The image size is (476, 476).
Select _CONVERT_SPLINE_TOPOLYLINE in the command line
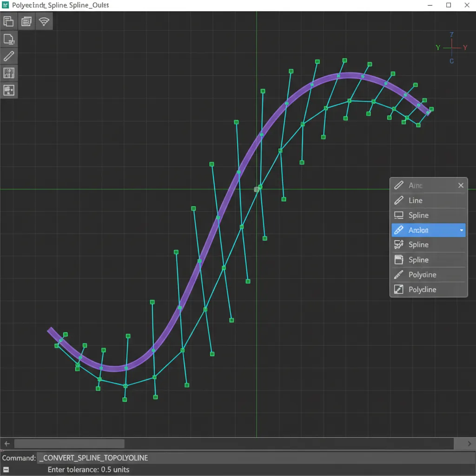pyautogui.click(x=93, y=458)
